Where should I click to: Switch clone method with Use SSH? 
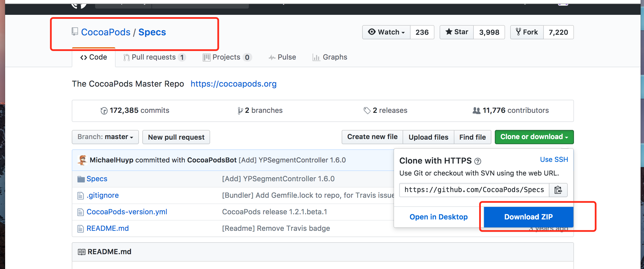click(554, 160)
